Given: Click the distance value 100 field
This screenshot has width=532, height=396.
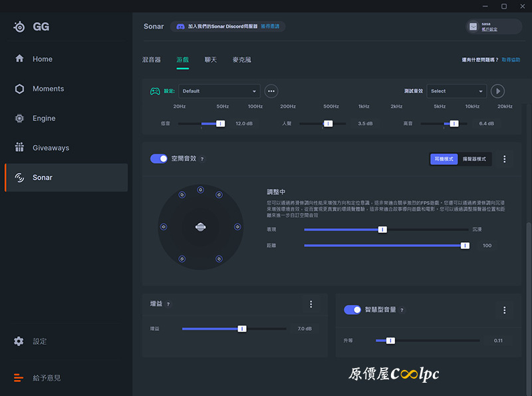Looking at the screenshot, I should pyautogui.click(x=487, y=246).
